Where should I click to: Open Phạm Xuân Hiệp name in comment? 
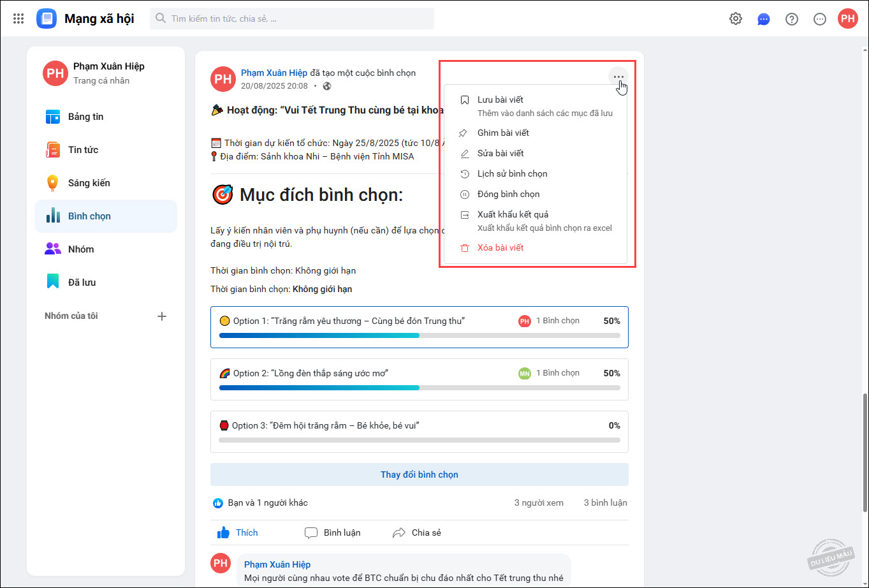[x=277, y=564]
